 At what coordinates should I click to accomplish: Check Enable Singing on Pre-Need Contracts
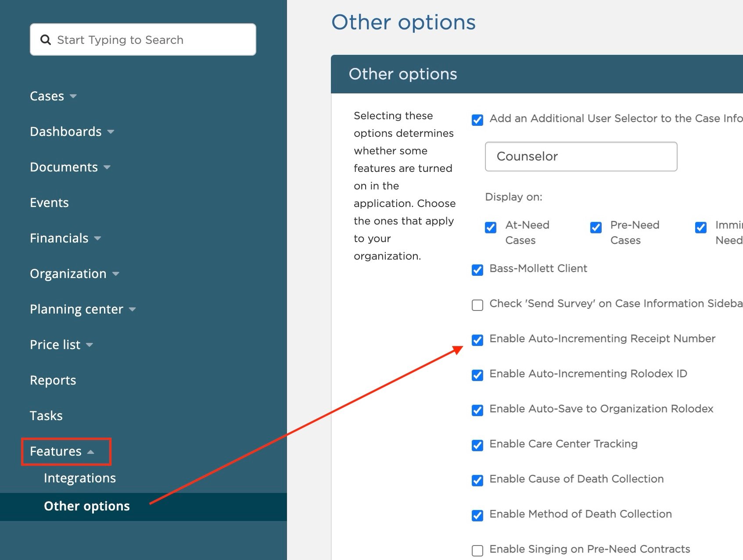[477, 550]
